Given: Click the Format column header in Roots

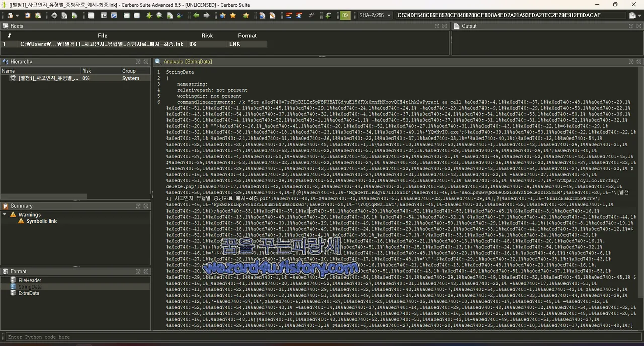Looking at the screenshot, I should (x=247, y=36).
